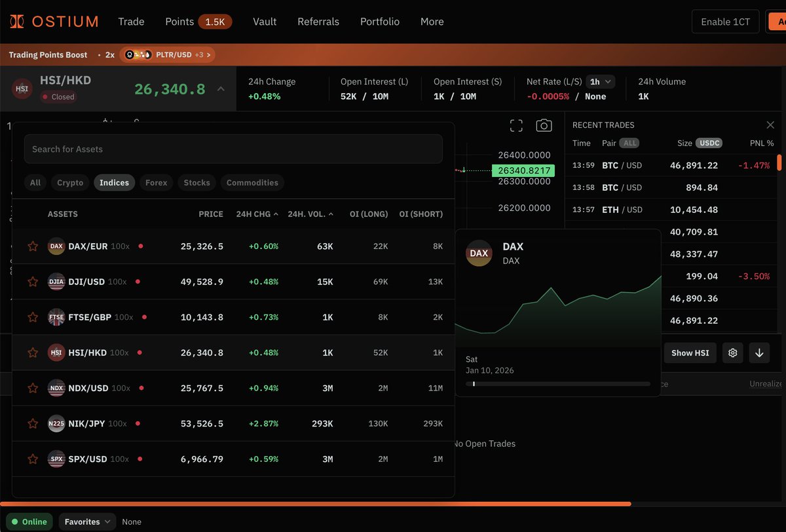Viewport: 786px width, 532px height.
Task: Open the Referrals page
Action: click(318, 22)
